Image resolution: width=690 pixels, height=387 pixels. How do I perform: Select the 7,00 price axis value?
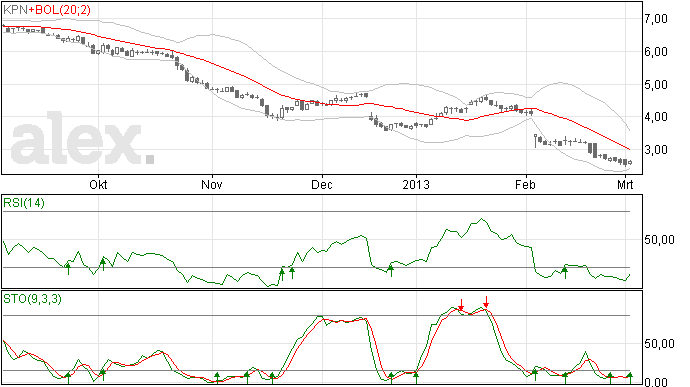point(656,19)
